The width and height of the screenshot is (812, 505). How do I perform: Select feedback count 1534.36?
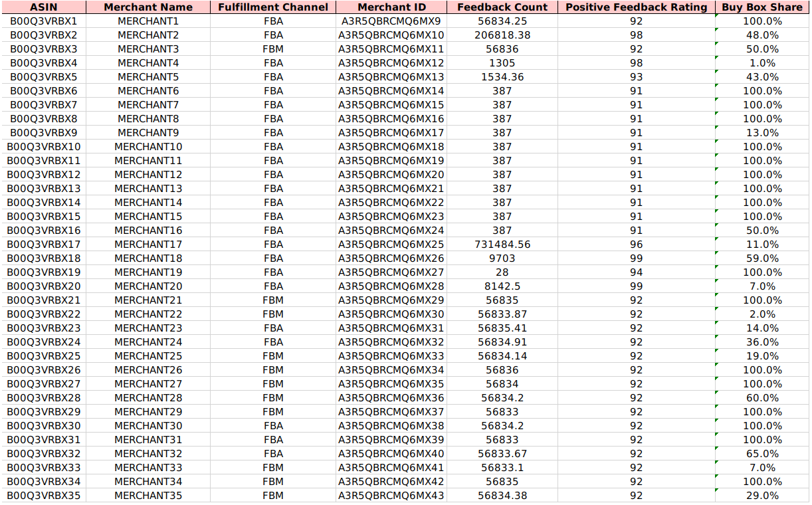tap(502, 77)
